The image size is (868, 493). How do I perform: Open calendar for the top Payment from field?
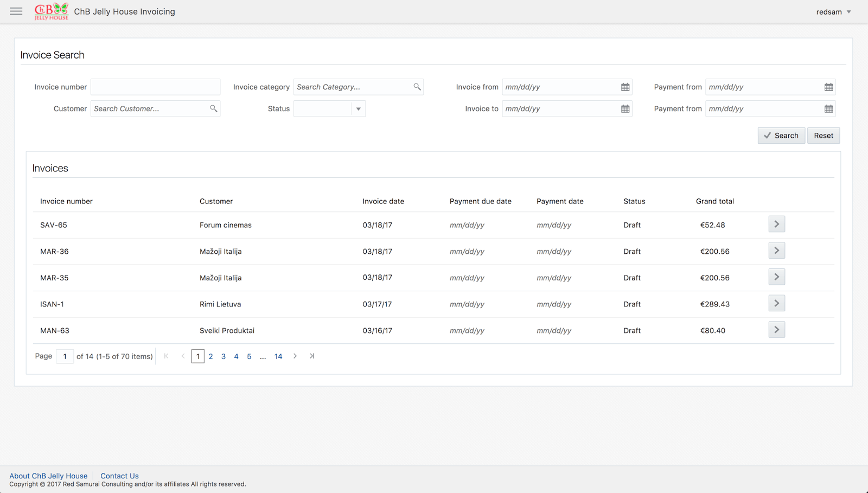[x=828, y=87]
